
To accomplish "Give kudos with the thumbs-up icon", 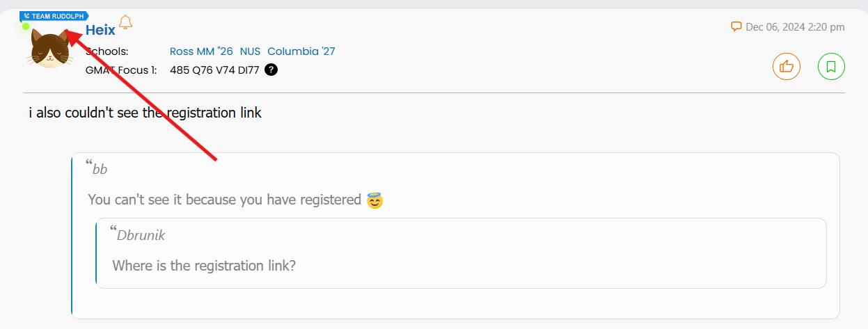I will pyautogui.click(x=787, y=67).
